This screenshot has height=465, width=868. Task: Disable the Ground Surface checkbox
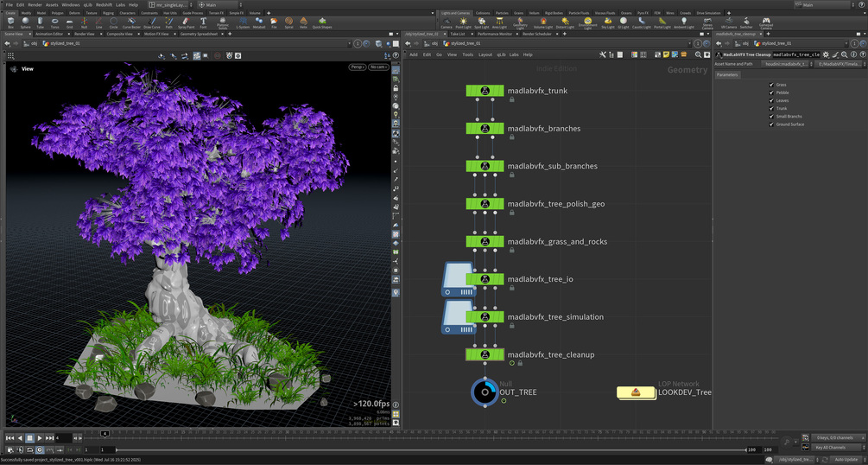click(x=771, y=124)
